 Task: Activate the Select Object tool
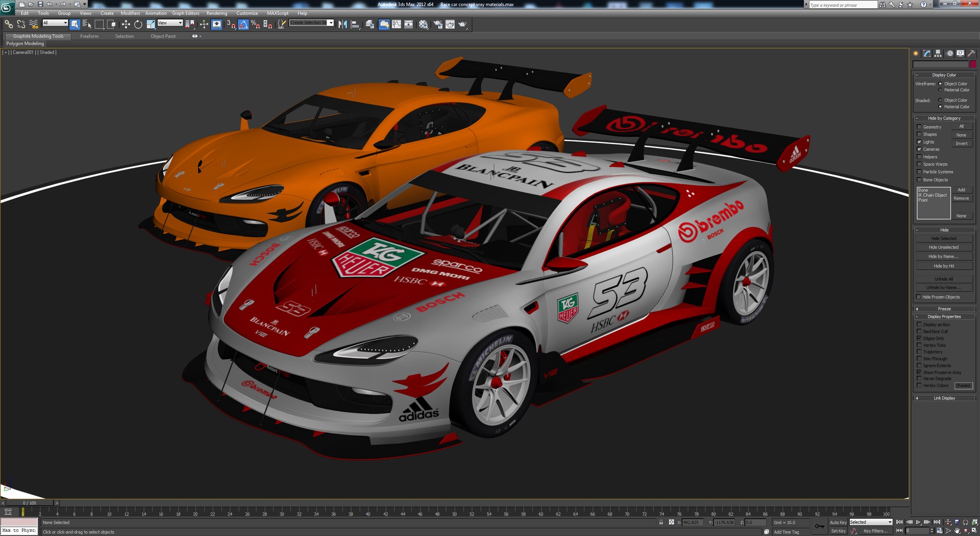coord(75,24)
